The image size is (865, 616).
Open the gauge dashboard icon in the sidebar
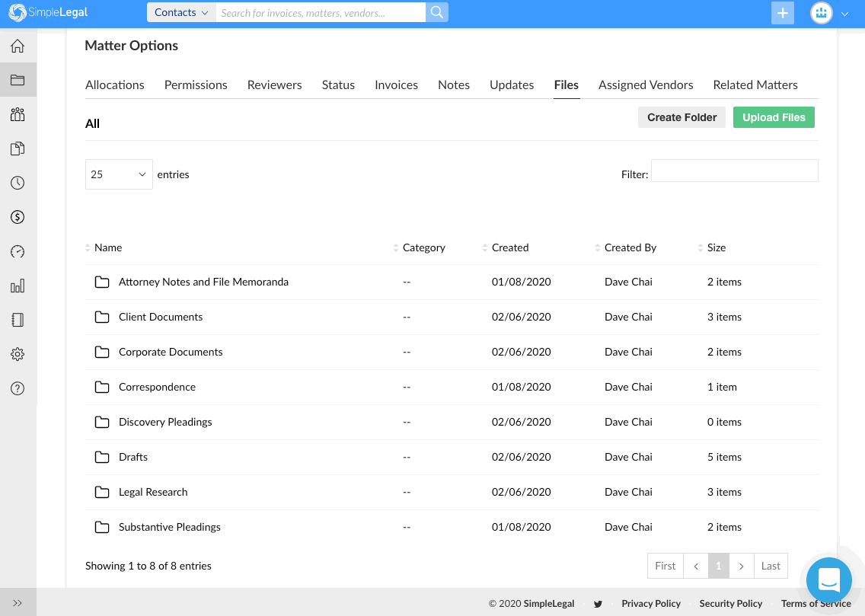pyautogui.click(x=18, y=251)
